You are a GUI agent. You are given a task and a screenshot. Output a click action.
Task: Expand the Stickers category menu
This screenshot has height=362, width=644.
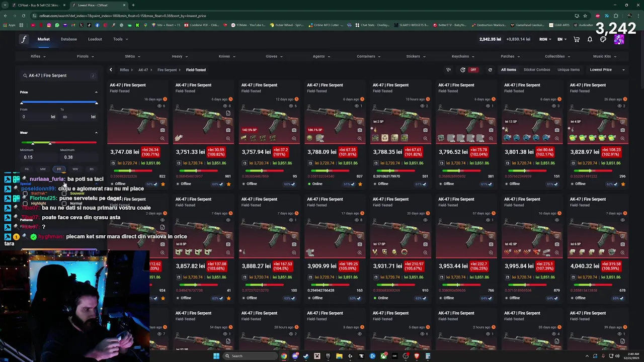pyautogui.click(x=416, y=56)
